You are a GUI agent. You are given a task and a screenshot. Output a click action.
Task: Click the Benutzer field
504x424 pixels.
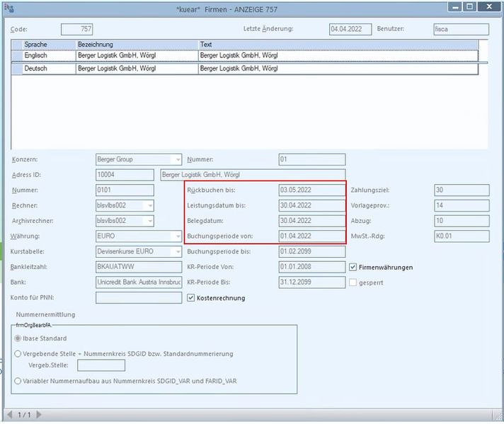(462, 29)
